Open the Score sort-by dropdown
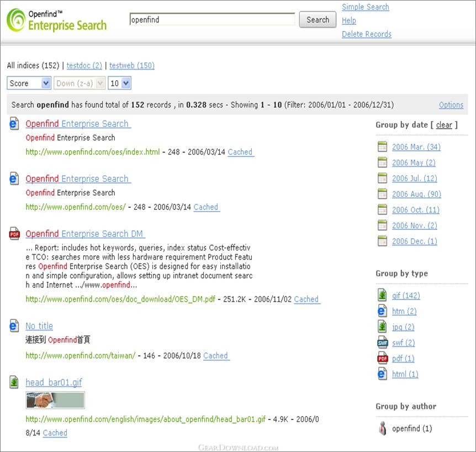The image size is (476, 452). (x=29, y=83)
